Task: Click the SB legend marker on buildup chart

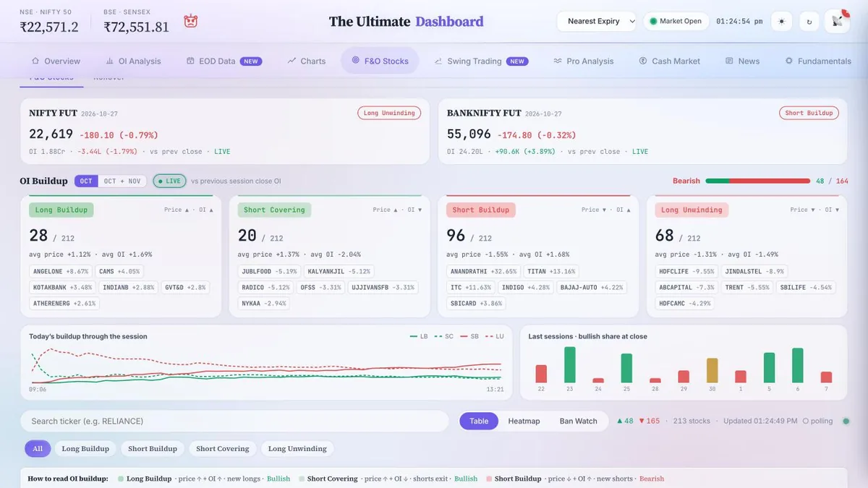Action: [x=464, y=337]
